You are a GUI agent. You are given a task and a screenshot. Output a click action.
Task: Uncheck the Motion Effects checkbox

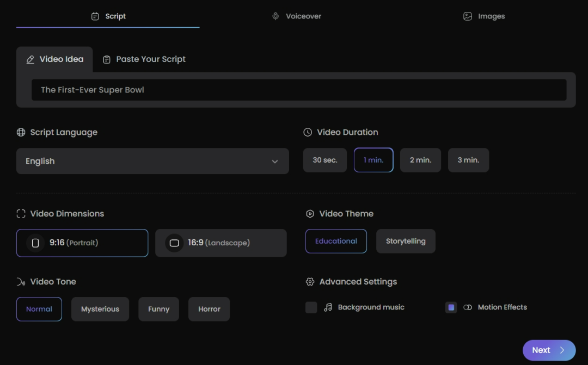451,307
